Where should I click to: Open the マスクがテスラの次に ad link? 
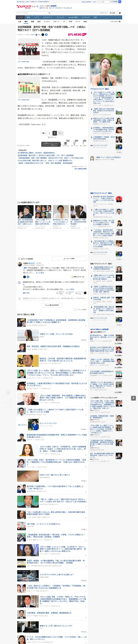click(x=57, y=574)
